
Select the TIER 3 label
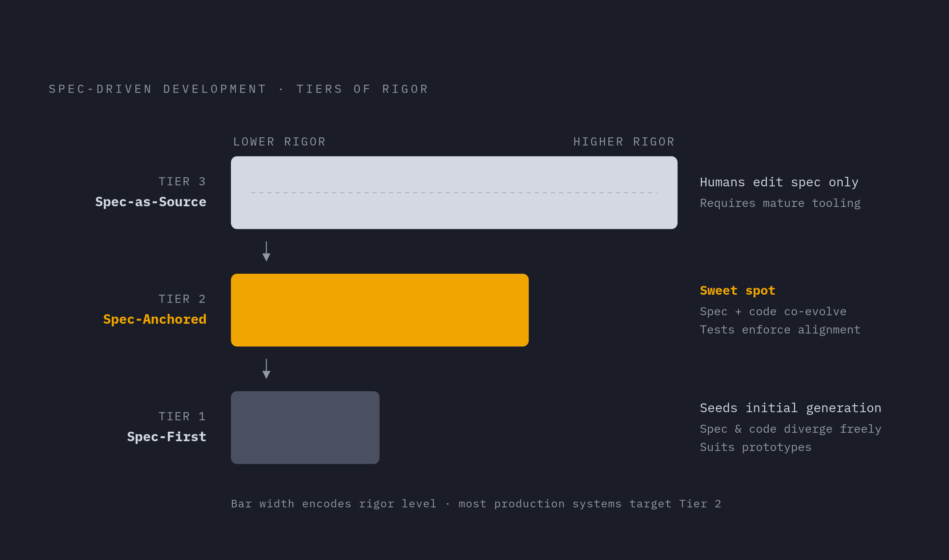(x=182, y=182)
